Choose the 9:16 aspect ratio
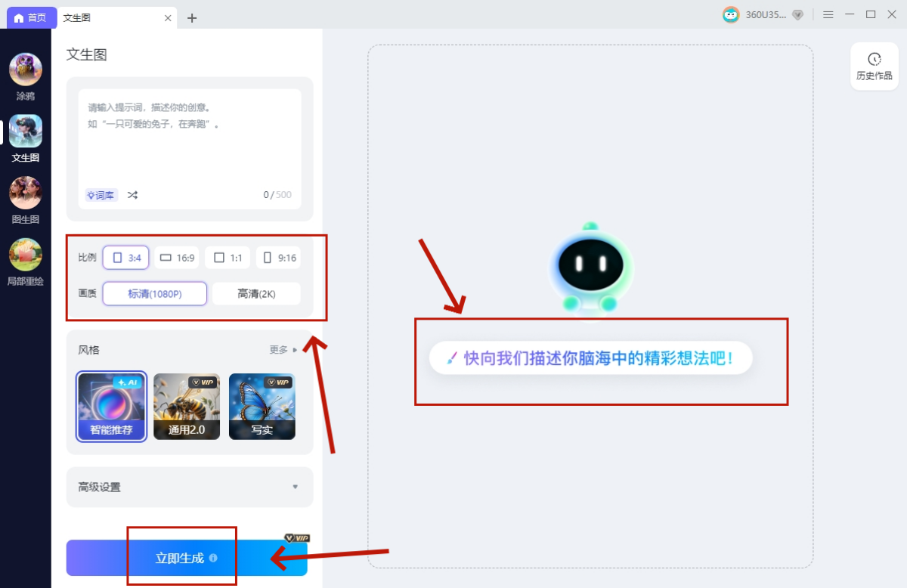Image resolution: width=907 pixels, height=588 pixels. point(278,258)
